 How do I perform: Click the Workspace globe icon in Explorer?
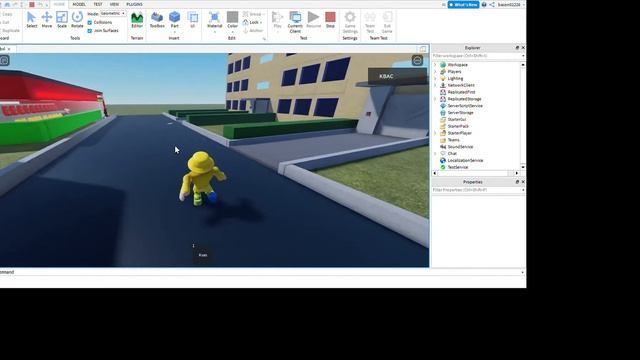pyautogui.click(x=443, y=65)
